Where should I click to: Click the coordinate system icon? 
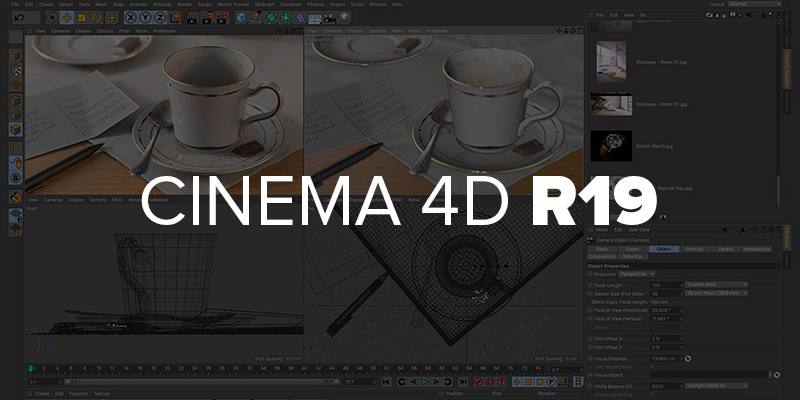pyautogui.click(x=175, y=18)
